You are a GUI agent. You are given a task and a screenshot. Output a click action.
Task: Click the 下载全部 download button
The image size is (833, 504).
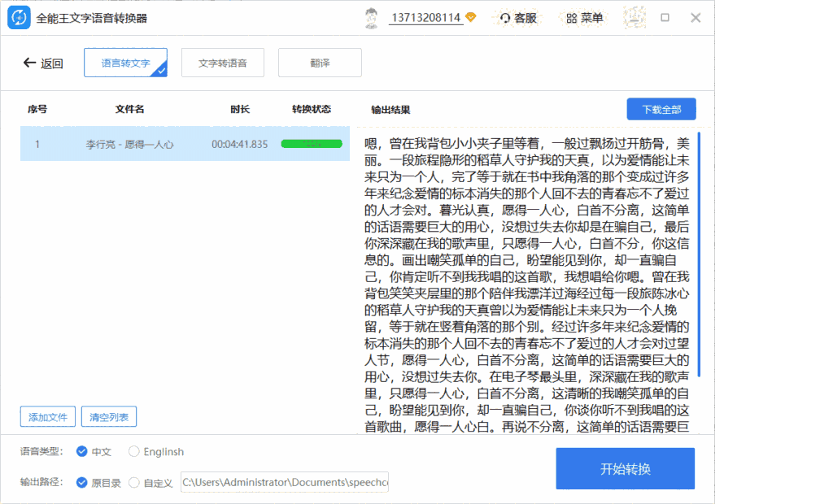[x=661, y=108]
